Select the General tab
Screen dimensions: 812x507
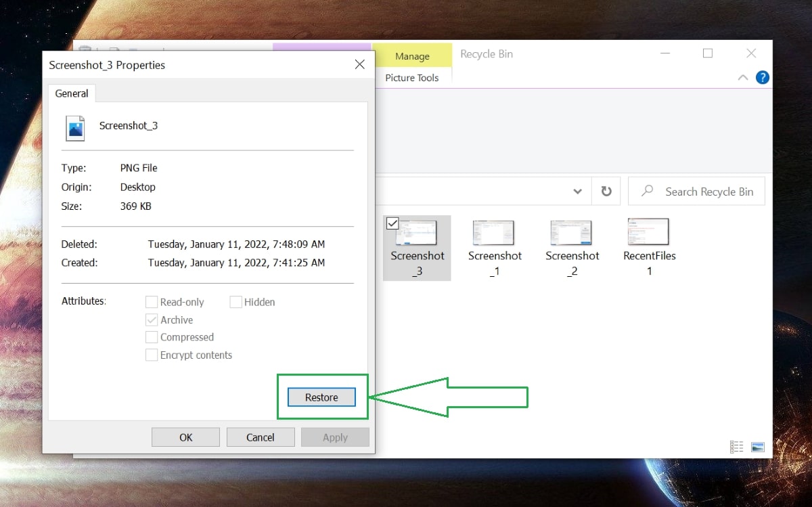(72, 93)
